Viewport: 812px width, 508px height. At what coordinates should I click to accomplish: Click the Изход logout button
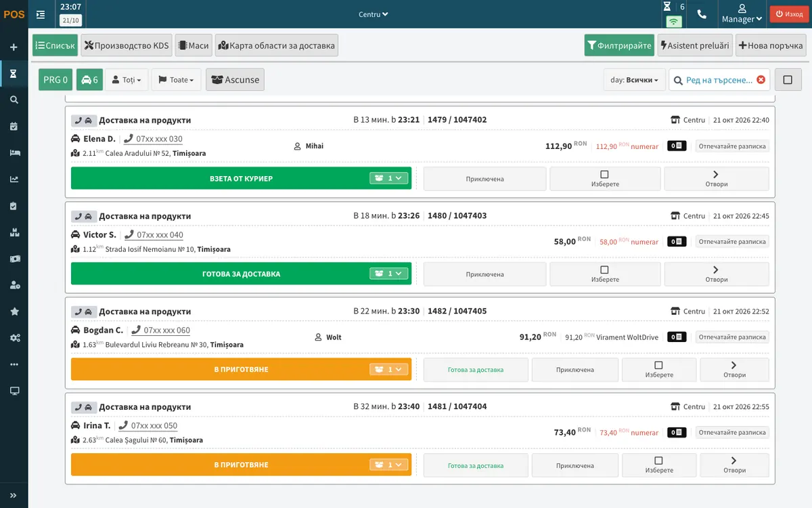[x=789, y=14]
